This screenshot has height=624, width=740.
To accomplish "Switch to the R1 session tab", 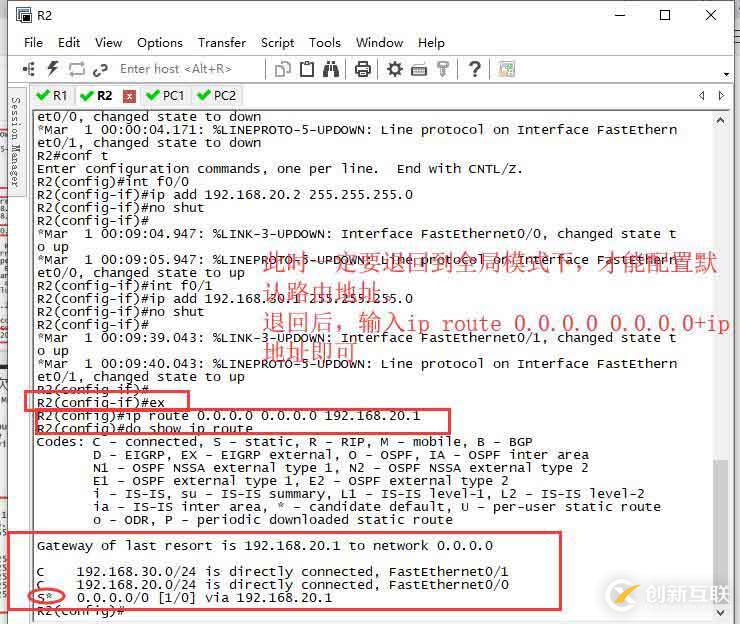I will point(52,96).
